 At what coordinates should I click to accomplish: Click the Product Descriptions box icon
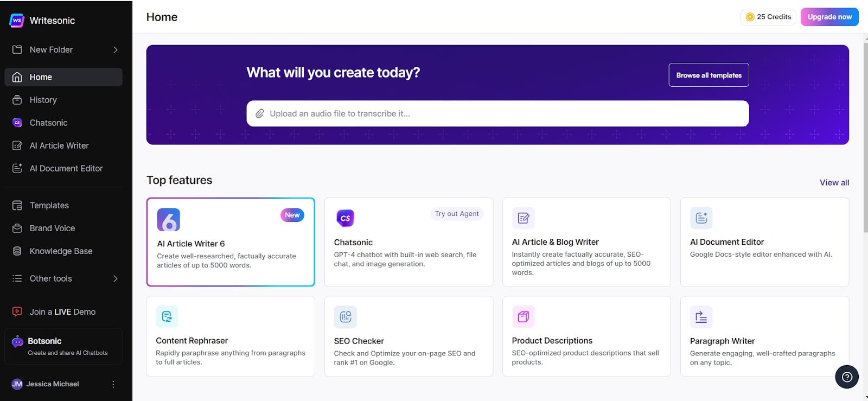click(x=523, y=316)
